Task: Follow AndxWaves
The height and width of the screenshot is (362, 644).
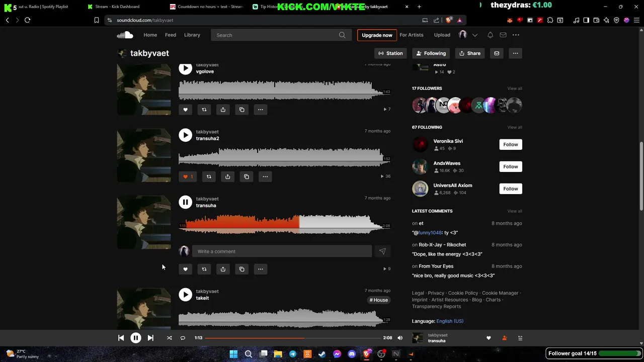Action: point(511,166)
